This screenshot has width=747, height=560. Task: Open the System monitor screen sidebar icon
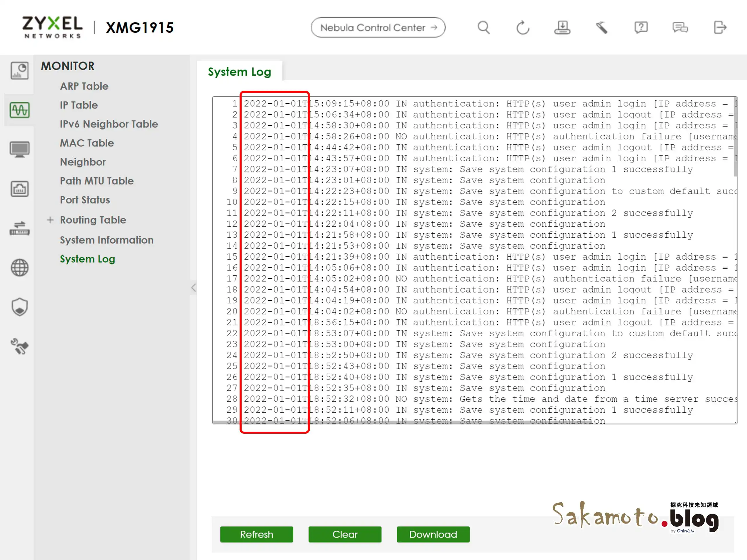[x=20, y=149]
